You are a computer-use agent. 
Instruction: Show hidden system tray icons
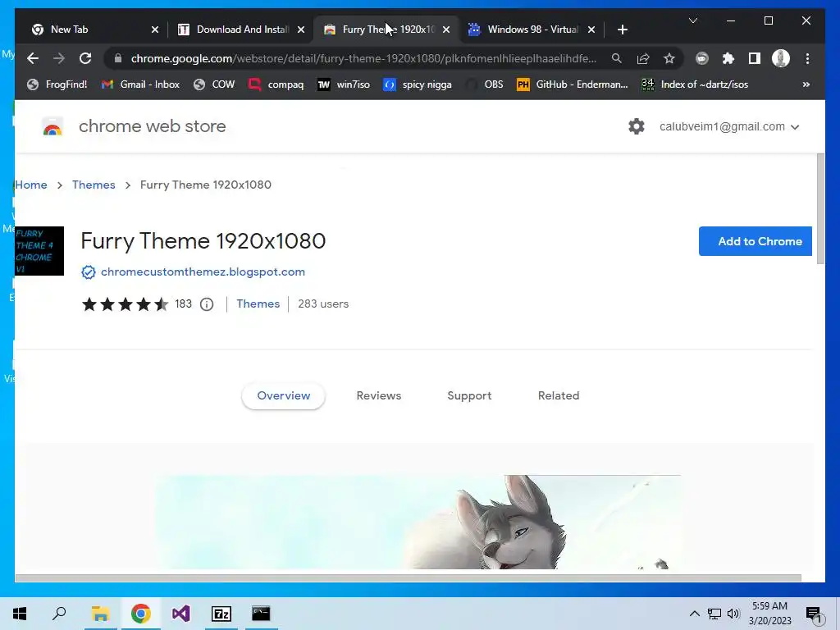click(694, 614)
